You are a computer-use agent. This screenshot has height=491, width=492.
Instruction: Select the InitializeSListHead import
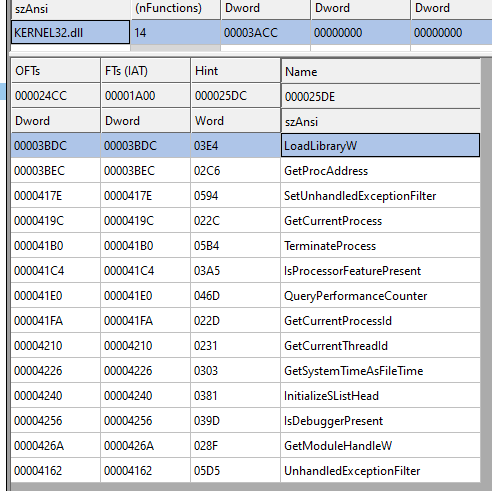coord(331,396)
